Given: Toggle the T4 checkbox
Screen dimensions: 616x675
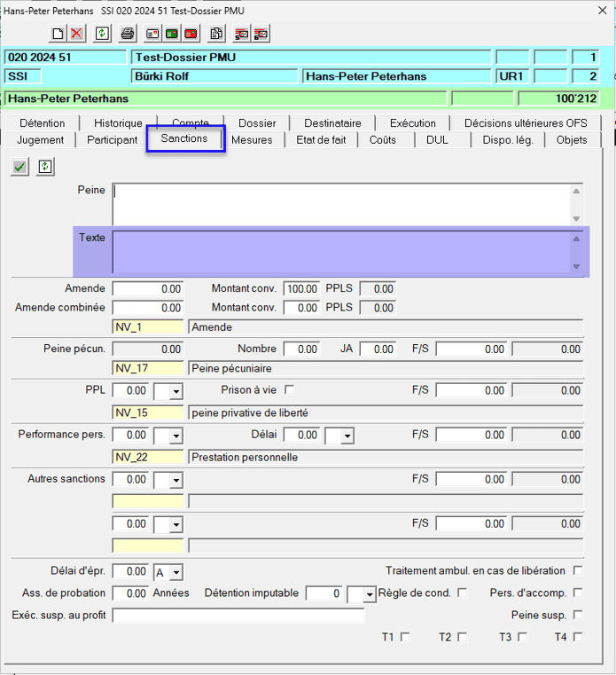Looking at the screenshot, I should 578,637.
